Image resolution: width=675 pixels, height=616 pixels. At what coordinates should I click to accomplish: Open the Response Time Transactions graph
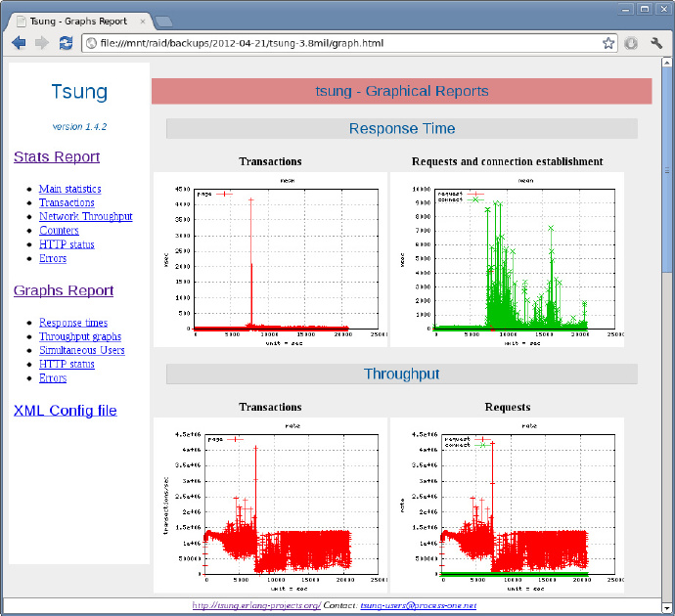[x=270, y=260]
